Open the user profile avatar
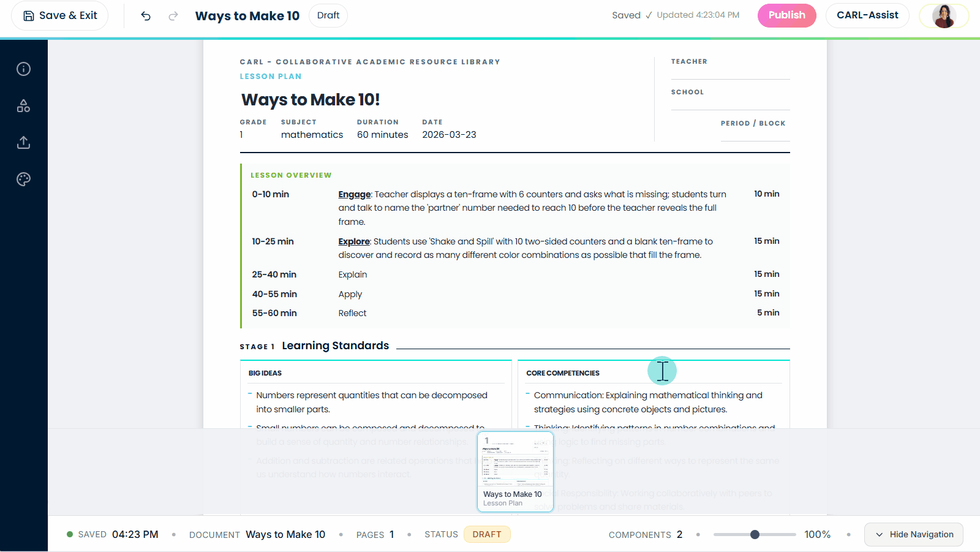Image resolution: width=980 pixels, height=552 pixels. [943, 16]
